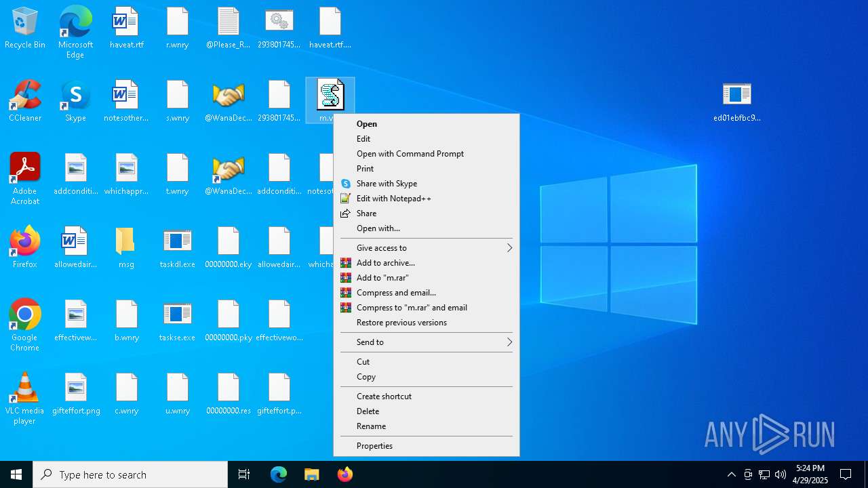Open Firefox from the taskbar
Image resolution: width=868 pixels, height=488 pixels.
345,474
